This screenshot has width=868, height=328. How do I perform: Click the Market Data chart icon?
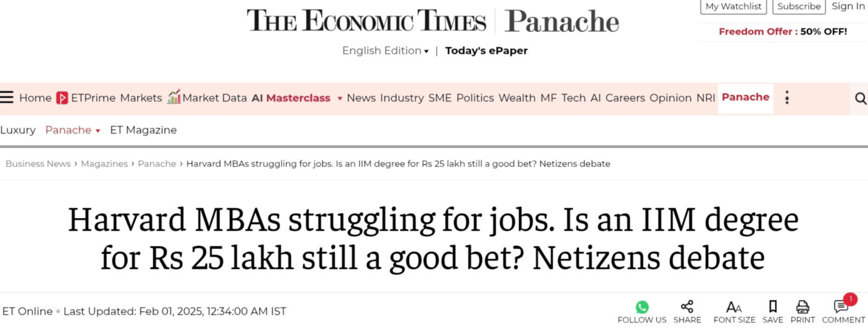click(x=174, y=97)
